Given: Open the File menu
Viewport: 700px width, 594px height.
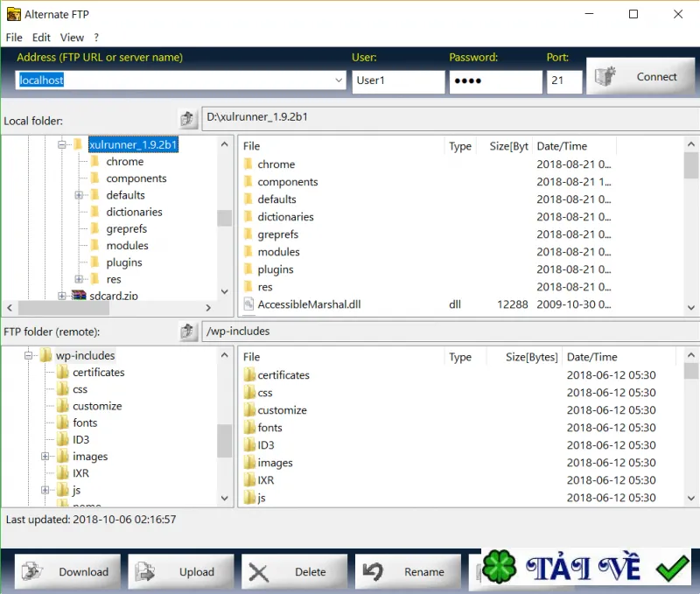Looking at the screenshot, I should pos(14,38).
